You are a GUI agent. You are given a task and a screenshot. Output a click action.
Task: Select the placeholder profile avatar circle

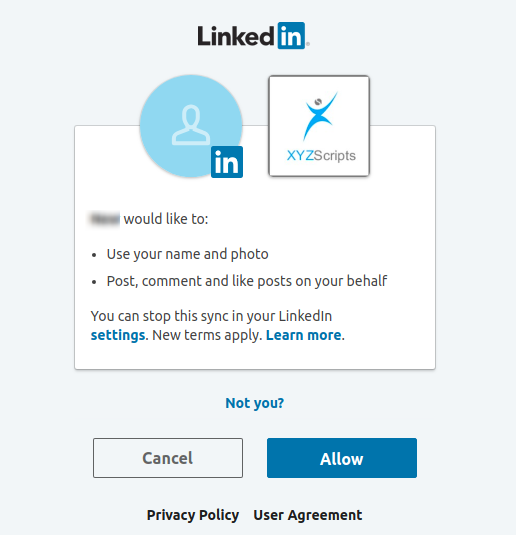tap(191, 126)
